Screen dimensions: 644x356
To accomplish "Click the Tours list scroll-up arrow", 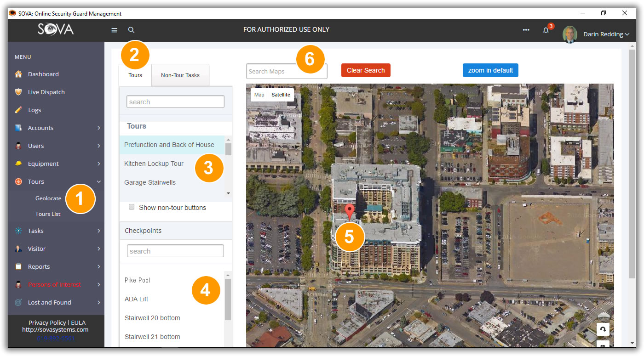I will coord(228,139).
